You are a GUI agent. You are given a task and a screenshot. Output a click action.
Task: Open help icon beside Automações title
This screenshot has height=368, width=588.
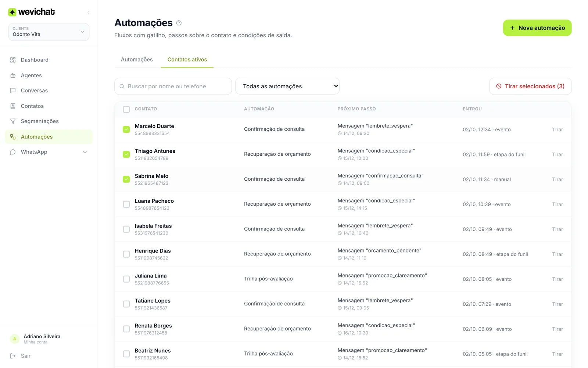coord(179,23)
